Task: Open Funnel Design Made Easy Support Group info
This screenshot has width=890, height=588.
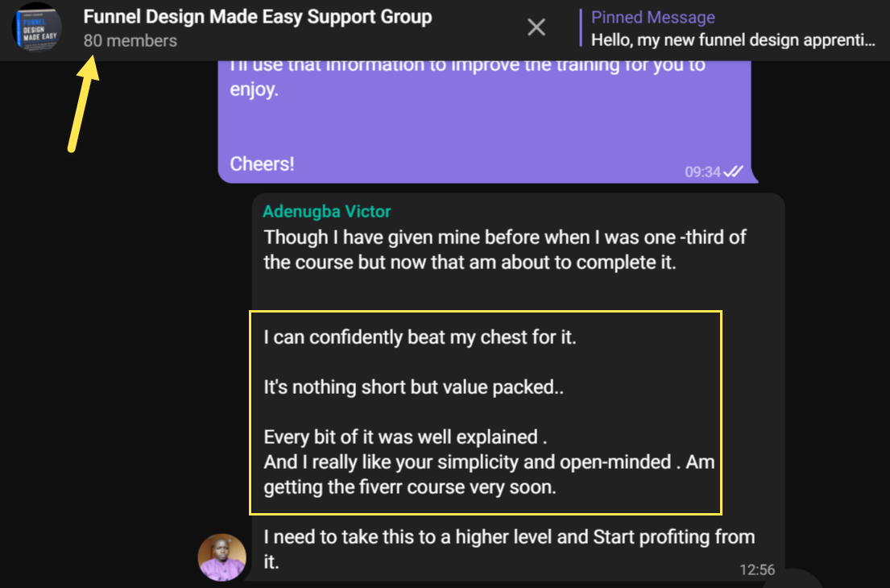Action: [257, 17]
